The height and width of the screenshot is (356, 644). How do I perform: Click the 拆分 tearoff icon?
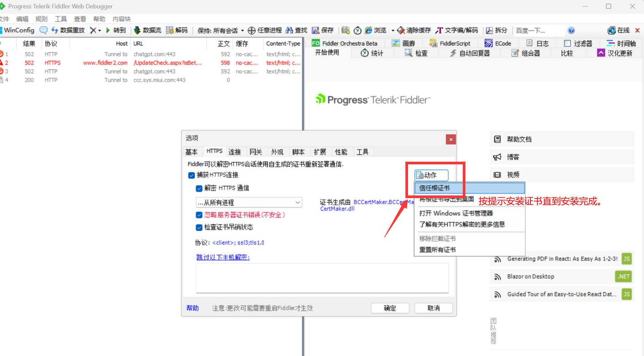tap(489, 30)
